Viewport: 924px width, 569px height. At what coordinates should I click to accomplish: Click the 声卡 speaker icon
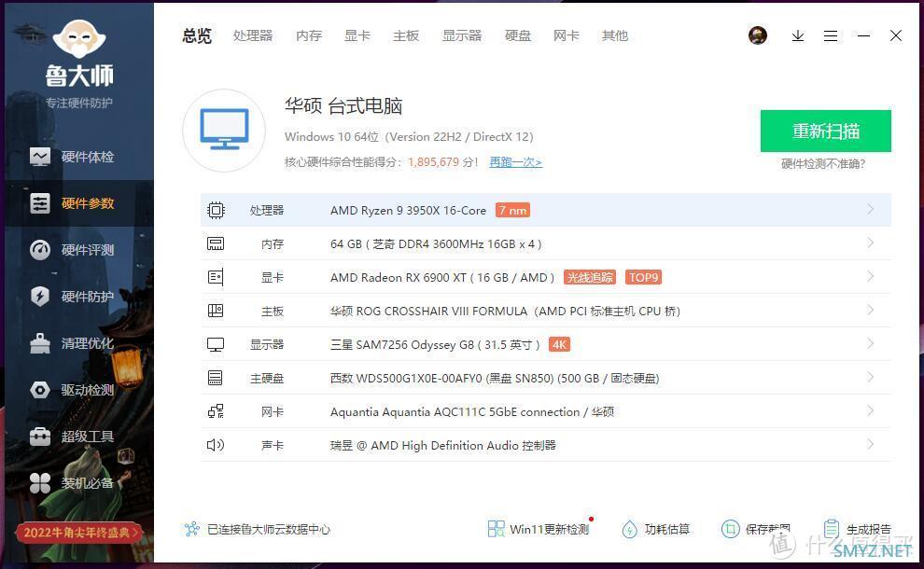pyautogui.click(x=216, y=445)
